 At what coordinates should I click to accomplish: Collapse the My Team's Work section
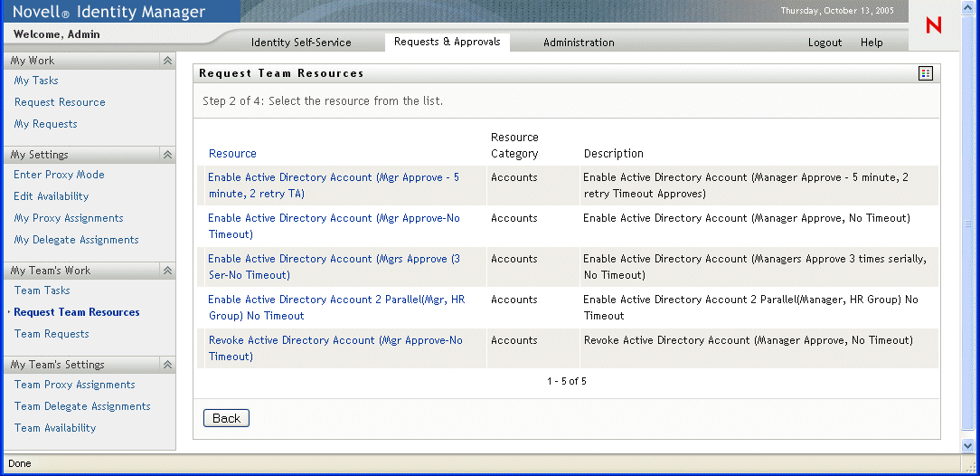coord(167,271)
